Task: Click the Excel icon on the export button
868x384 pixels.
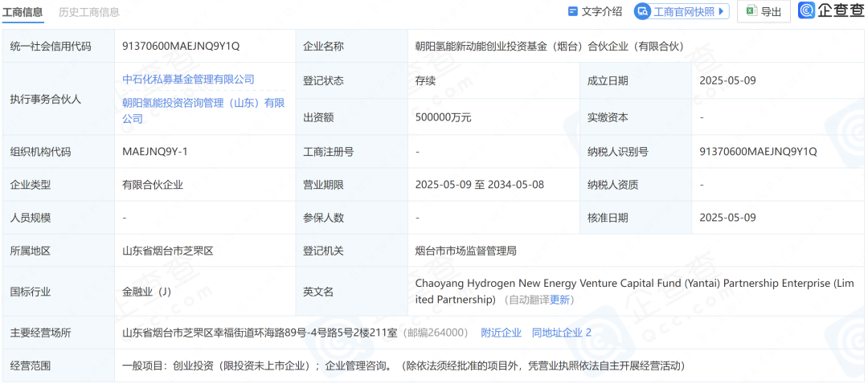Action: [x=751, y=11]
